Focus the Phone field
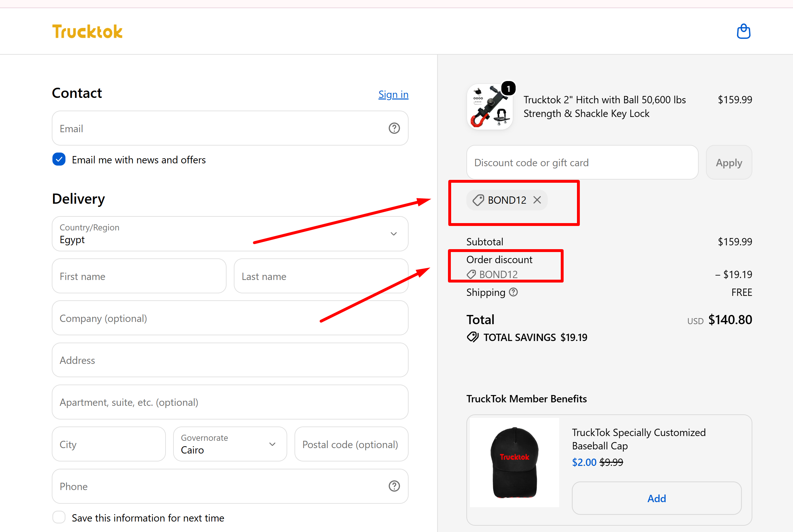The height and width of the screenshot is (532, 793). tap(230, 486)
